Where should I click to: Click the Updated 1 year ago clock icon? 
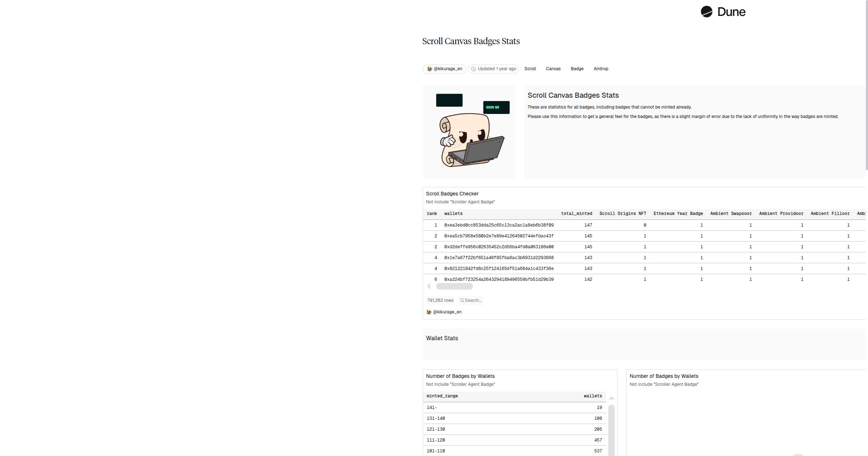[473, 69]
